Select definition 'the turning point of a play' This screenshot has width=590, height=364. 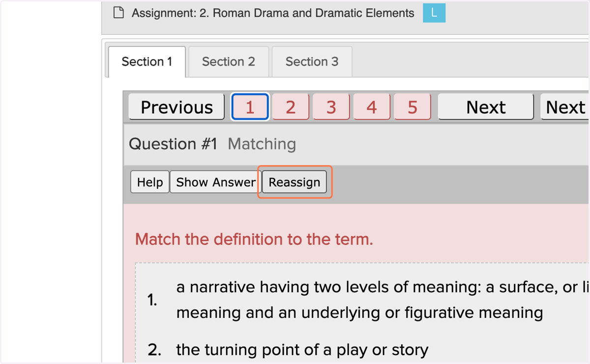tap(302, 350)
